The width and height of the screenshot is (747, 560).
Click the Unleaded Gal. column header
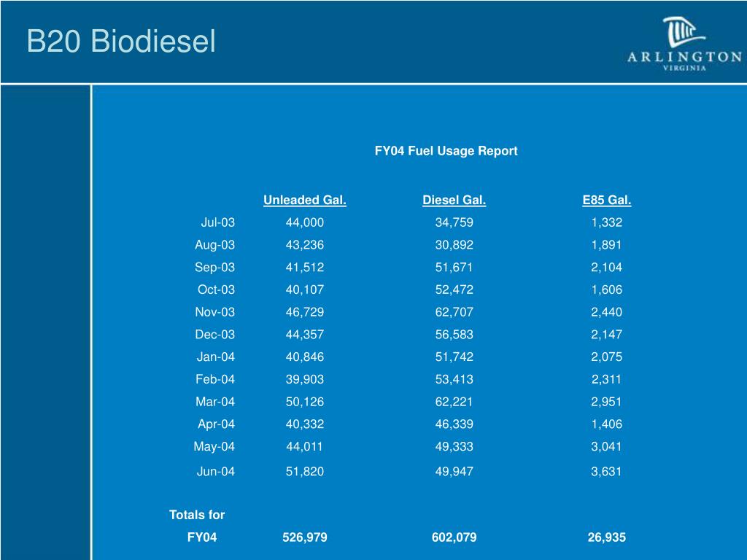[305, 200]
